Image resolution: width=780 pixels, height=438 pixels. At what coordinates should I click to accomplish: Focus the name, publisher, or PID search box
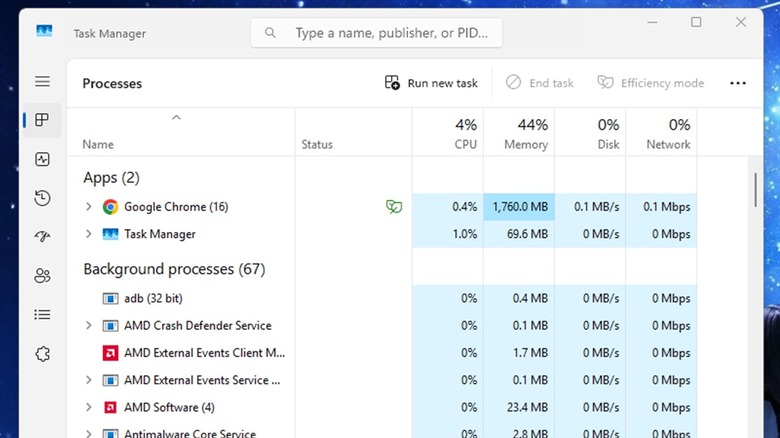[377, 33]
